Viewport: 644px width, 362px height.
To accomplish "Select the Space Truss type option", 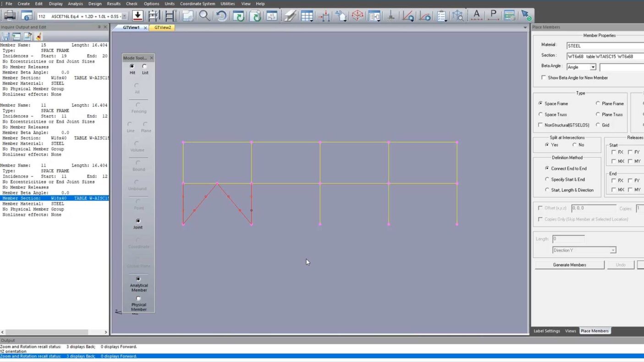I will (x=541, y=115).
